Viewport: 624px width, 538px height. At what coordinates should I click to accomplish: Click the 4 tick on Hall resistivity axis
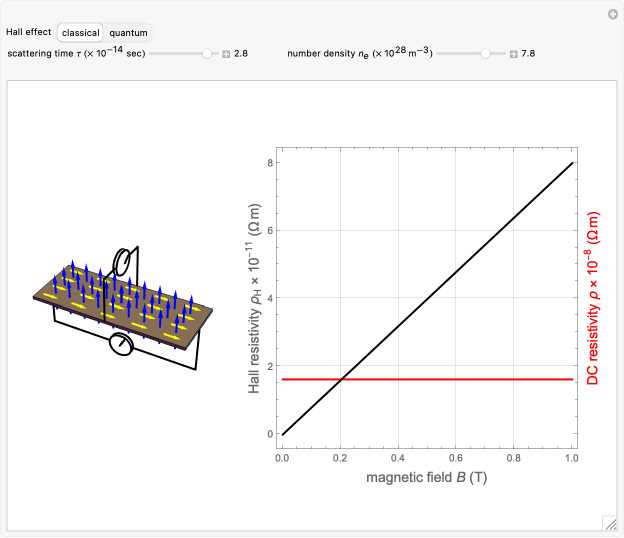point(271,298)
